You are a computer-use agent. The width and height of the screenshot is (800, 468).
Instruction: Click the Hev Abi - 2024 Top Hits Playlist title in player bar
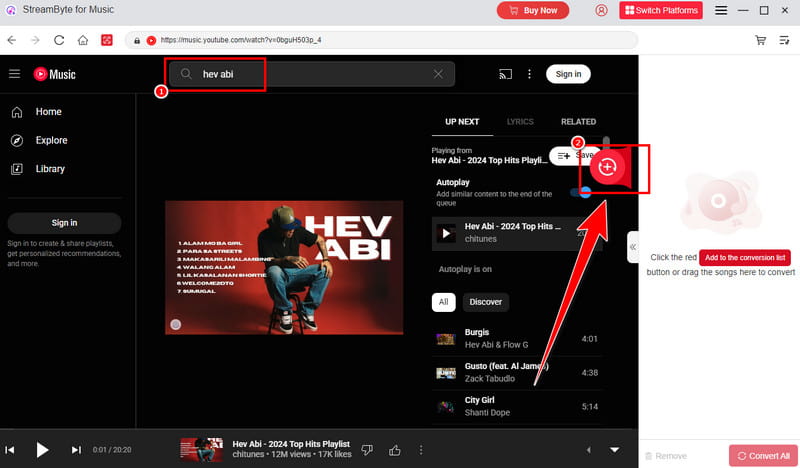(291, 444)
